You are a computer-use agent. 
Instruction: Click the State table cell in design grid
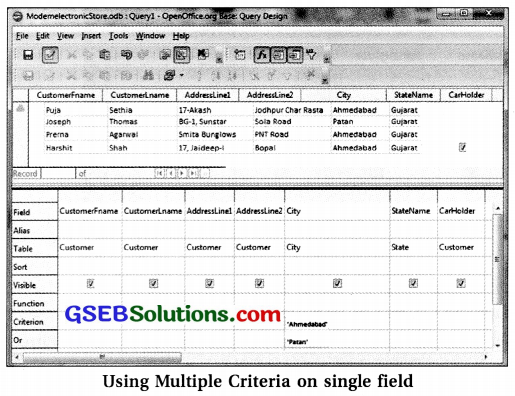[413, 248]
